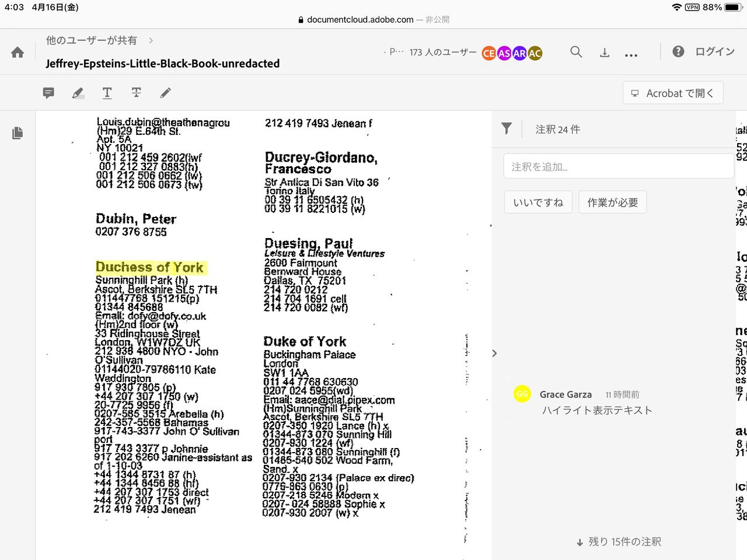The image size is (747, 560).
Task: Open the three-dot more options menu
Action: point(631,55)
